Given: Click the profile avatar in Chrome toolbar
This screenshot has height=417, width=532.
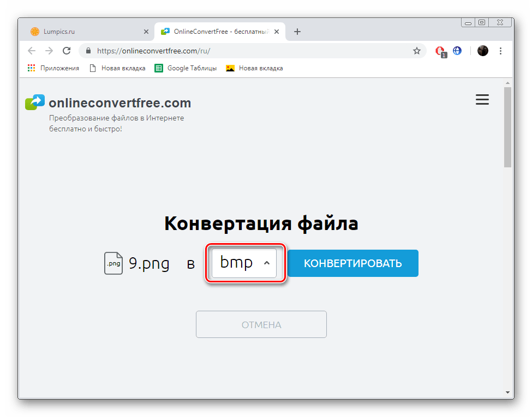Looking at the screenshot, I should point(482,51).
